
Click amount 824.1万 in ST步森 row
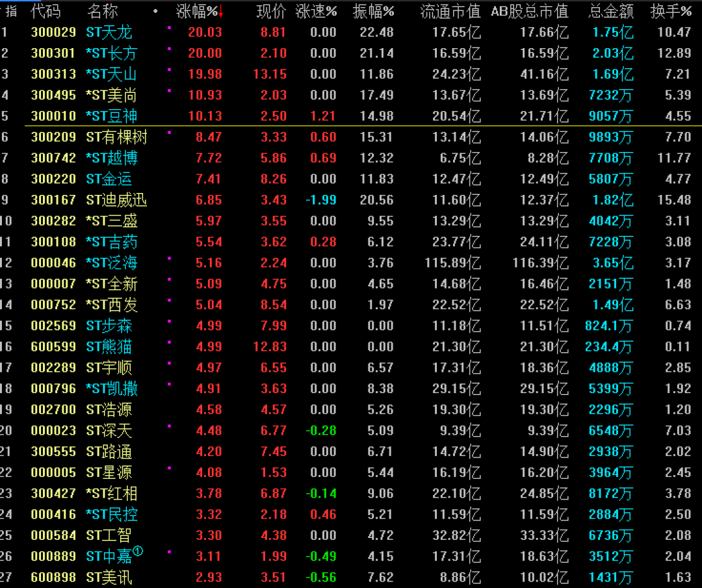pyautogui.click(x=609, y=326)
